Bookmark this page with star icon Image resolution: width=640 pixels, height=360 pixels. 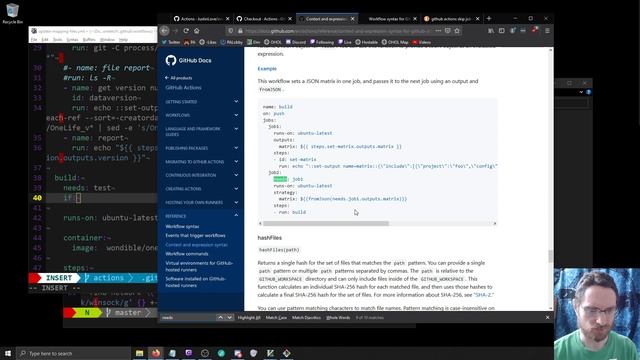click(x=457, y=31)
